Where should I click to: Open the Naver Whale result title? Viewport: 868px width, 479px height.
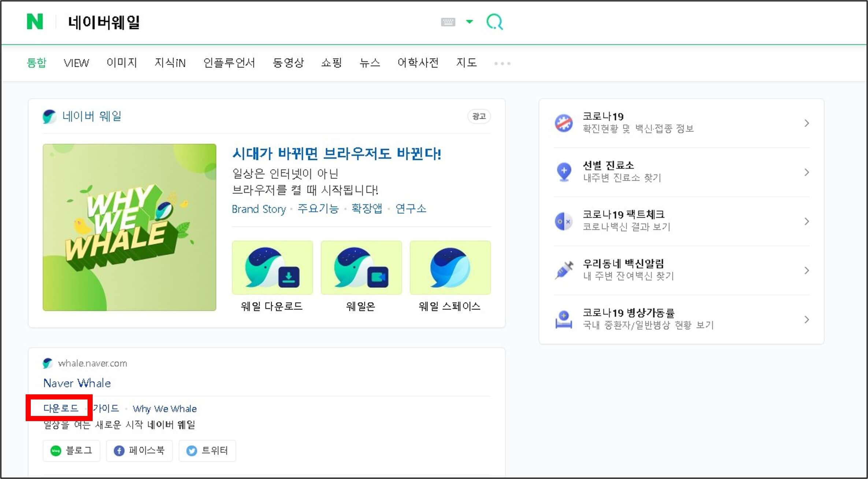(x=77, y=383)
